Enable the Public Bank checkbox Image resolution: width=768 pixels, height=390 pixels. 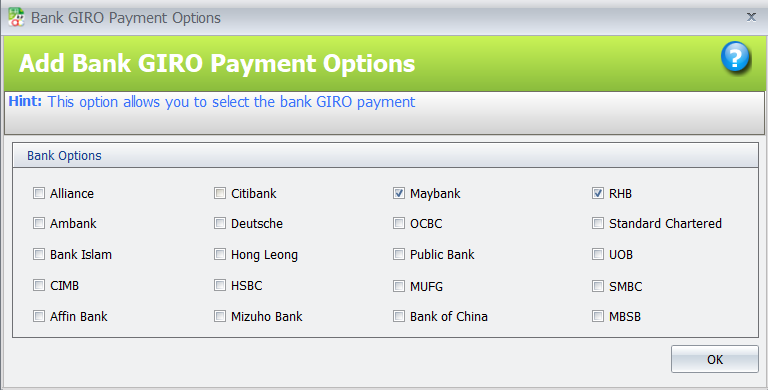[399, 254]
